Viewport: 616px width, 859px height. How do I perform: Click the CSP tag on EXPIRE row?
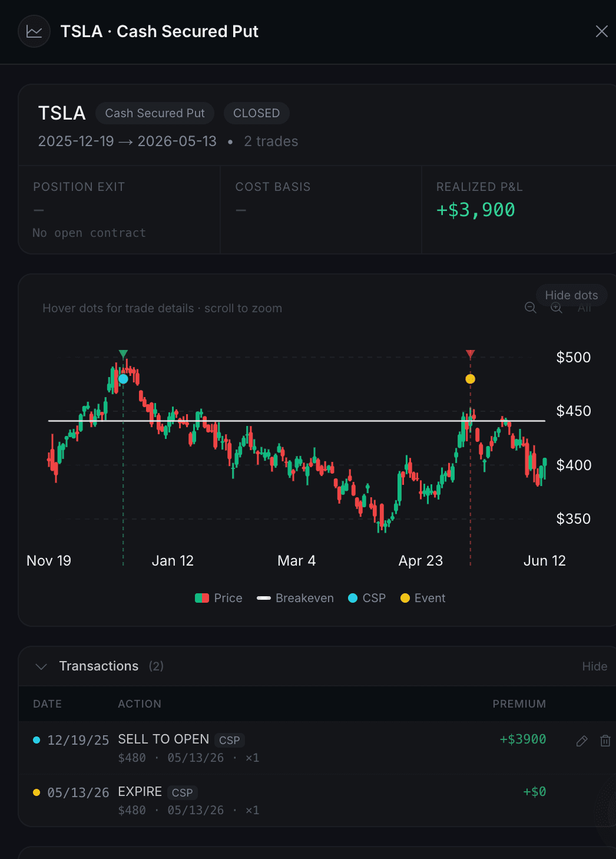(x=182, y=792)
